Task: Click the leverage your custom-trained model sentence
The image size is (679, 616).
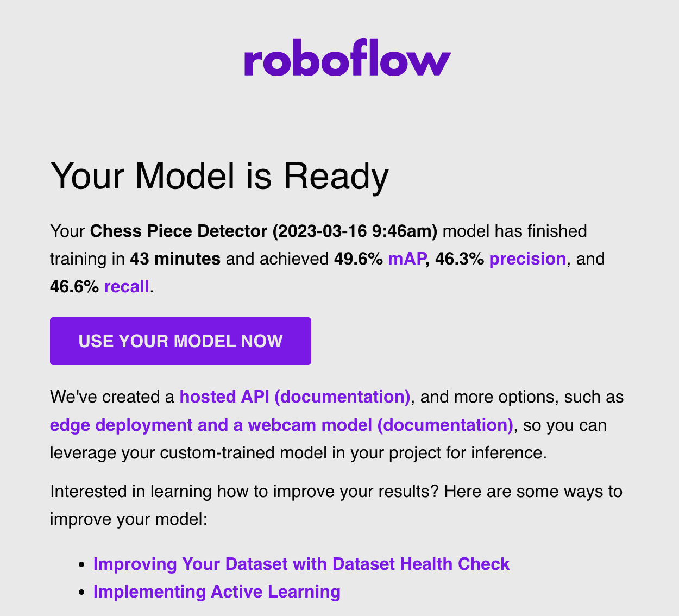Action: [x=298, y=452]
